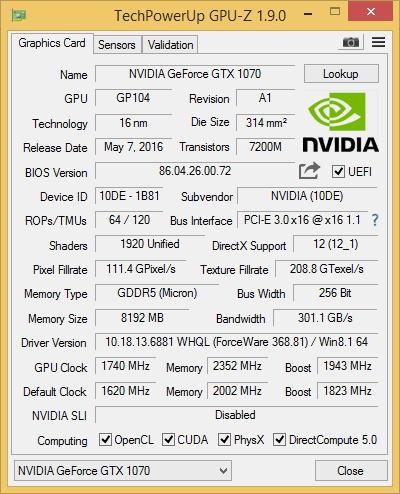Viewport: 400px width, 494px height.
Task: Click the camera screenshot icon
Action: [351, 42]
